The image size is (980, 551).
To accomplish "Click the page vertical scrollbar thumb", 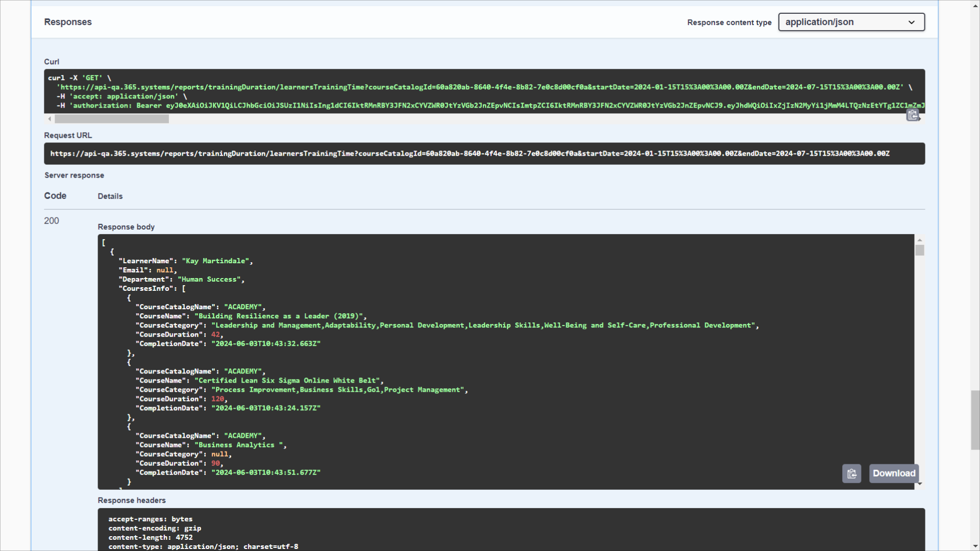I will tap(975, 419).
